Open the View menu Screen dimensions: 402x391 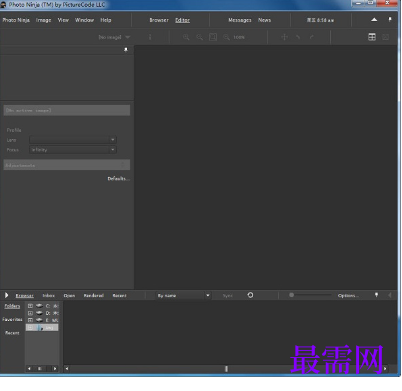point(63,20)
